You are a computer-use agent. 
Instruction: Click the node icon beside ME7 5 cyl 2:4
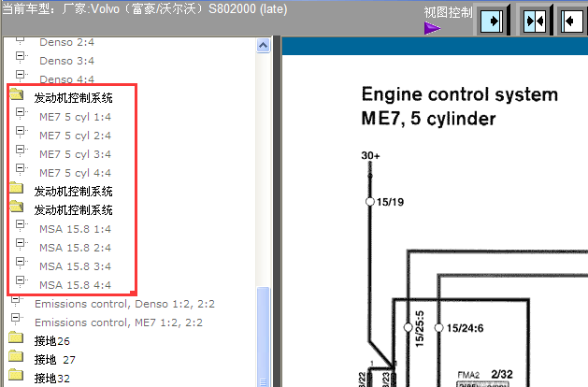click(x=21, y=131)
